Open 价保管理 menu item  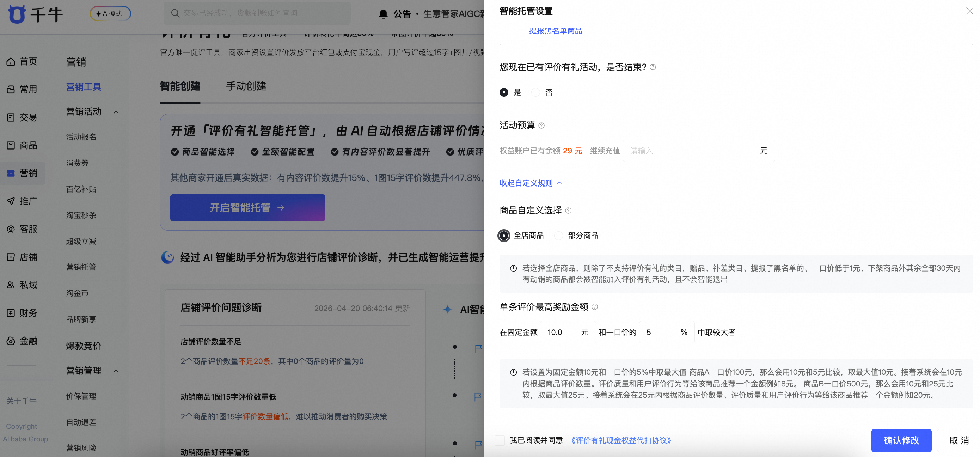click(x=81, y=396)
